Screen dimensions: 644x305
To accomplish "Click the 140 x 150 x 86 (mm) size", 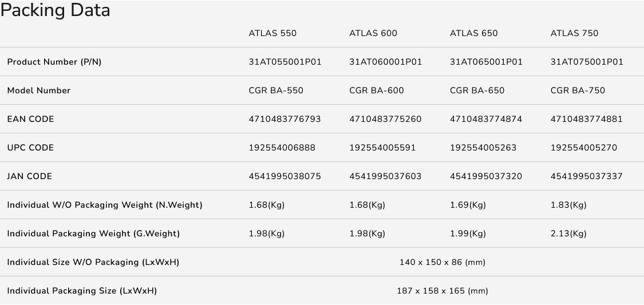I will (x=442, y=262).
